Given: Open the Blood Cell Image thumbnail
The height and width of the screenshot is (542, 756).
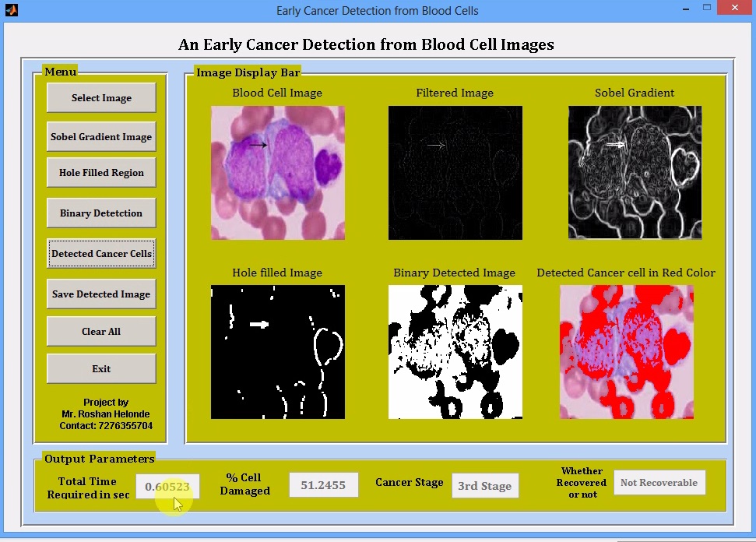Looking at the screenshot, I should [277, 173].
